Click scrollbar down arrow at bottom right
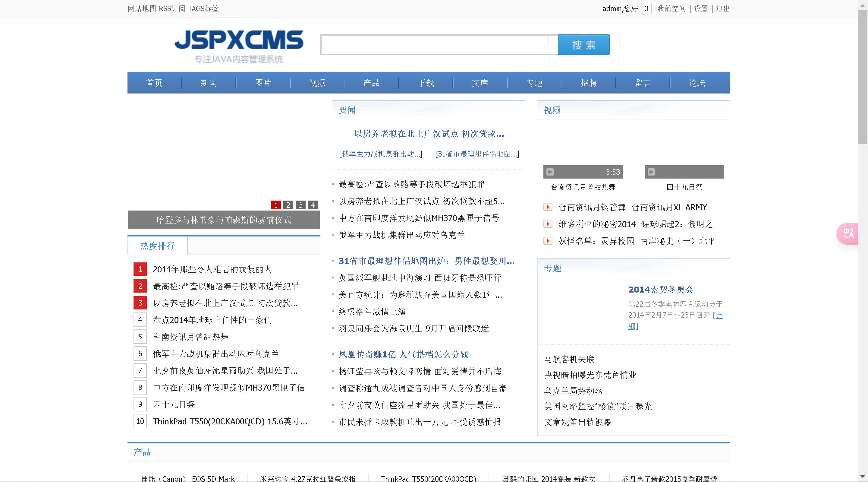Image resolution: width=868 pixels, height=482 pixels. [x=863, y=477]
